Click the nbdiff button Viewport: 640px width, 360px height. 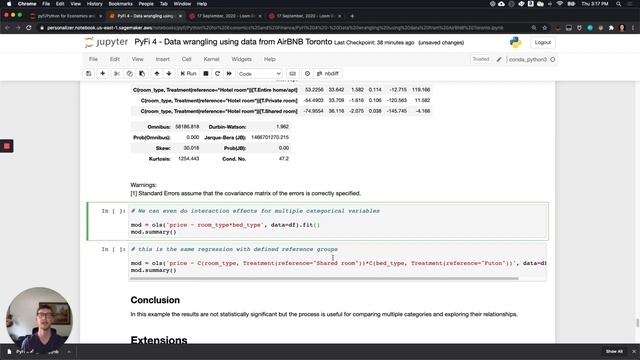328,73
